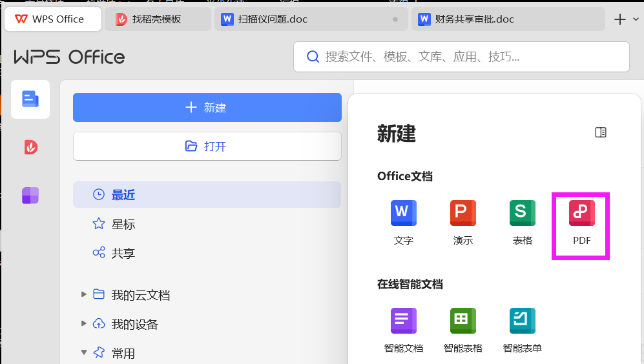Click the unsaved dot on 扫描仪问题.doc tab

click(x=395, y=19)
